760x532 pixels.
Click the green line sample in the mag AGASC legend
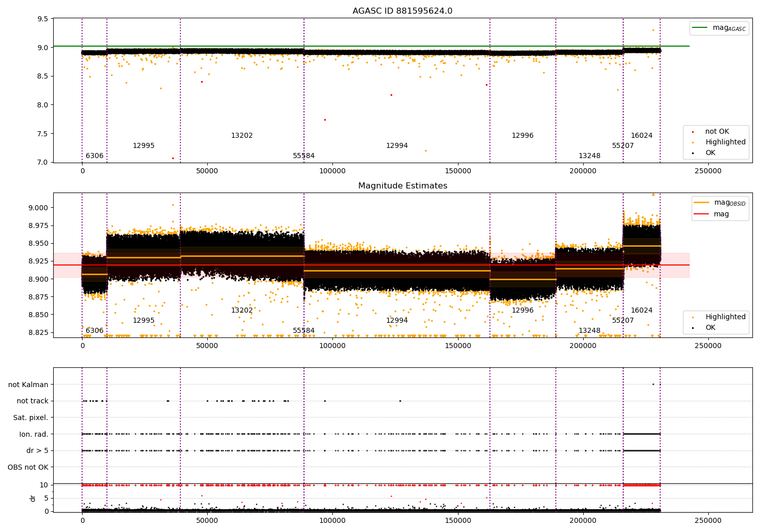pos(700,28)
